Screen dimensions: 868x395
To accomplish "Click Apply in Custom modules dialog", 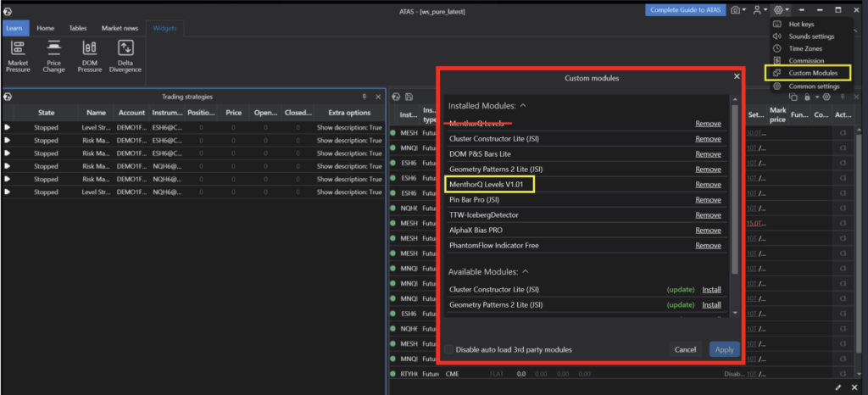I will (x=724, y=349).
